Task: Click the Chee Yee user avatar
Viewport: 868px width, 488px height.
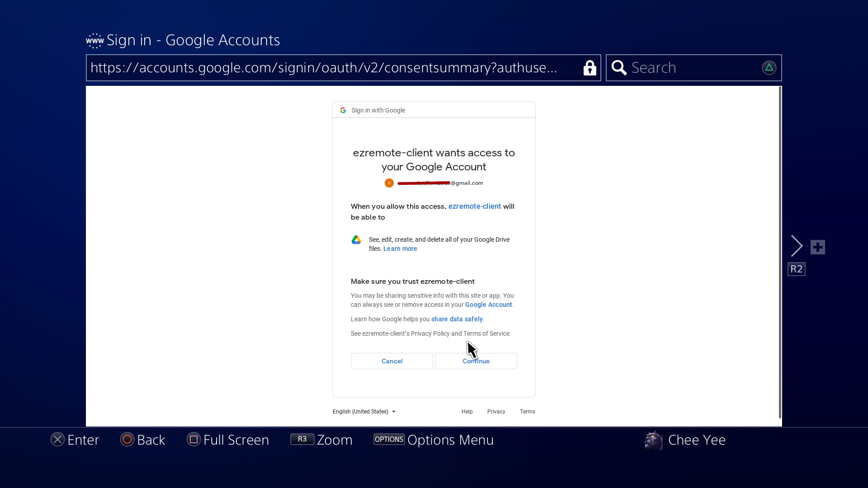Action: (653, 440)
